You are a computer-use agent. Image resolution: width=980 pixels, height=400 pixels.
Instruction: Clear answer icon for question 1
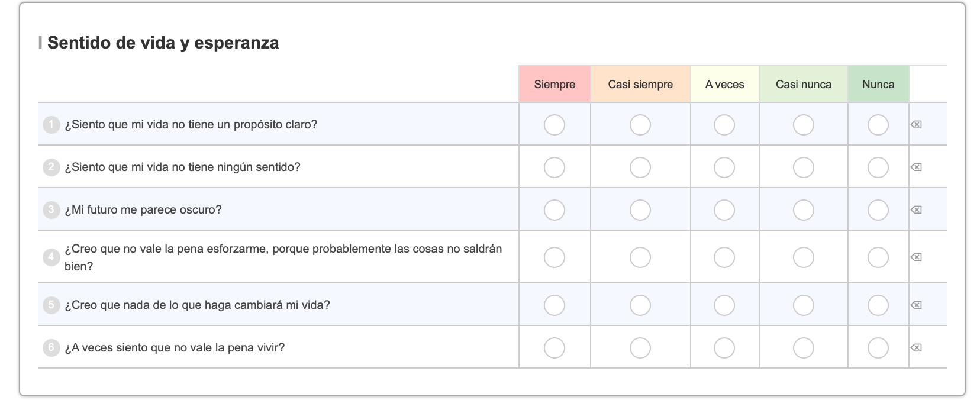[916, 125]
